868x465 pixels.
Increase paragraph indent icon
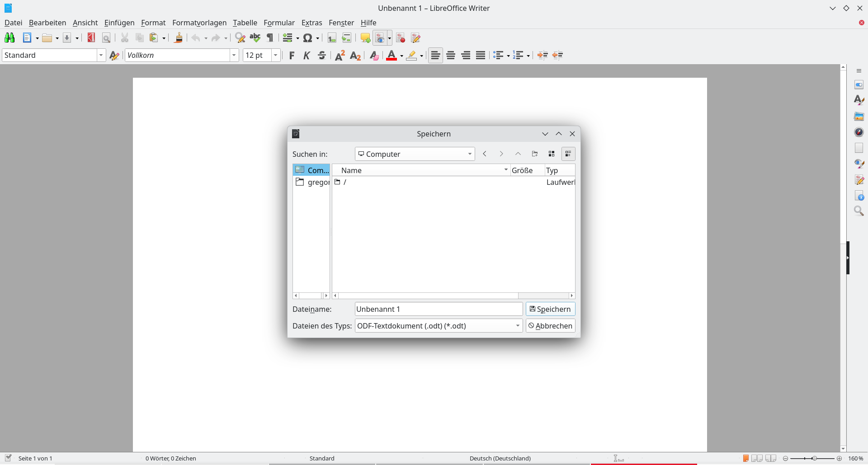[x=542, y=55]
